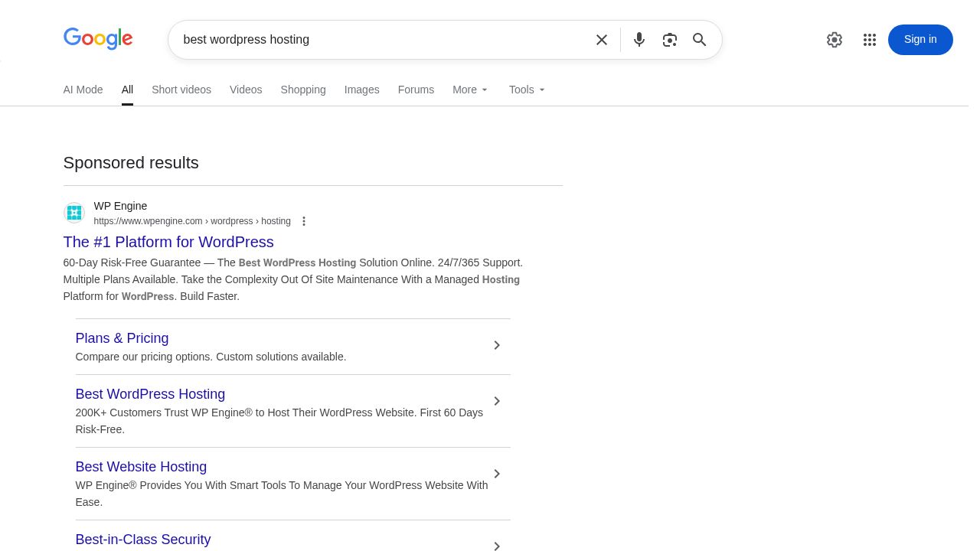Click the Google logo to go home

(97, 39)
